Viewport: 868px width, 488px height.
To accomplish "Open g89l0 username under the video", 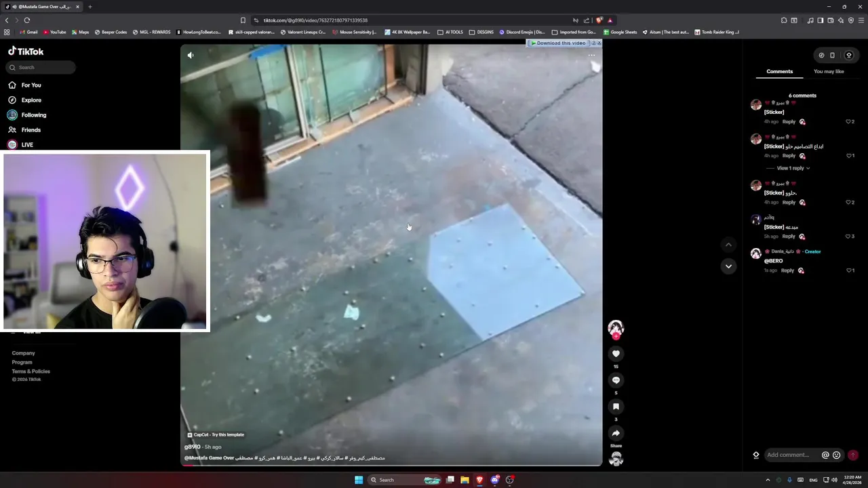I will click(x=193, y=447).
